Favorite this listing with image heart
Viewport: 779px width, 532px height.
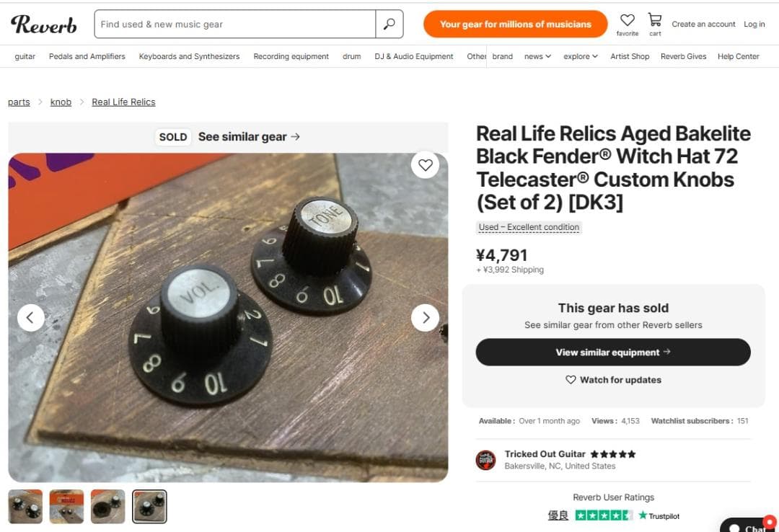pyautogui.click(x=426, y=165)
